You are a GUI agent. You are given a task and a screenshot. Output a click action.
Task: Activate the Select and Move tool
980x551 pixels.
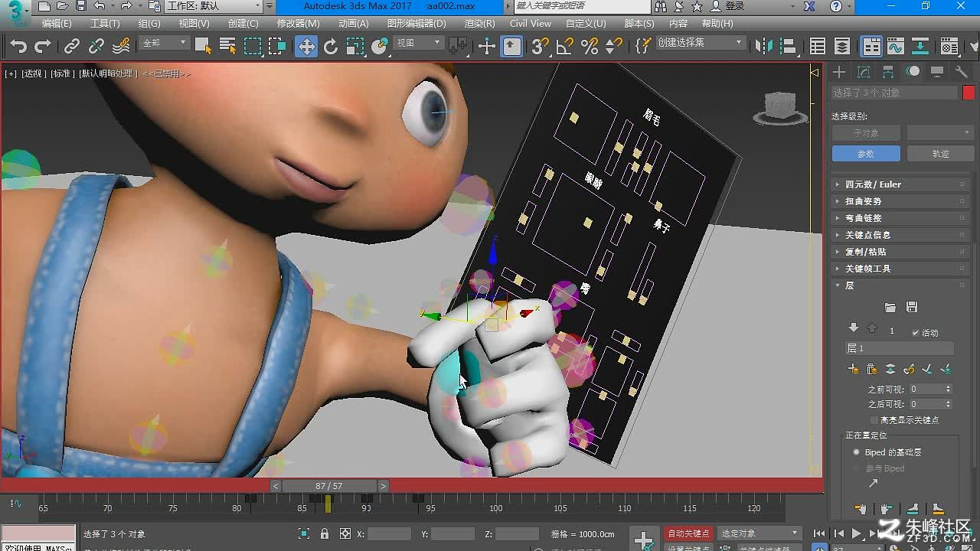[306, 47]
